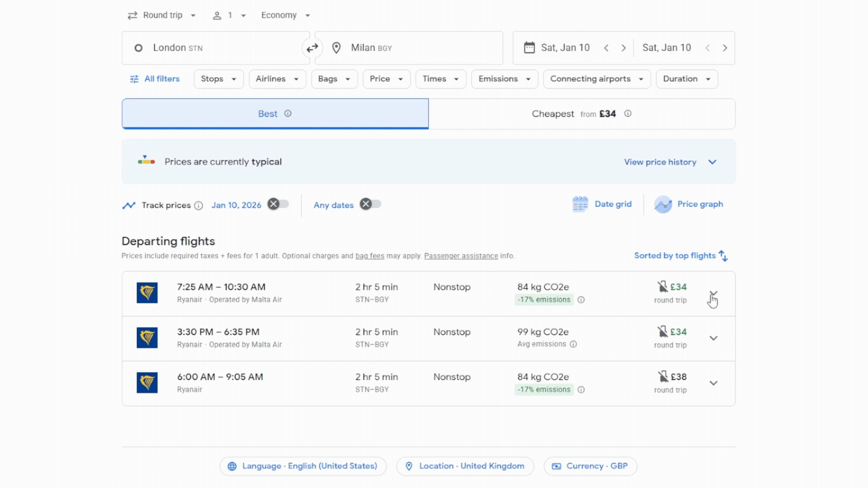This screenshot has width=868, height=488.
Task: Click the Track prices info icon
Action: tap(199, 205)
